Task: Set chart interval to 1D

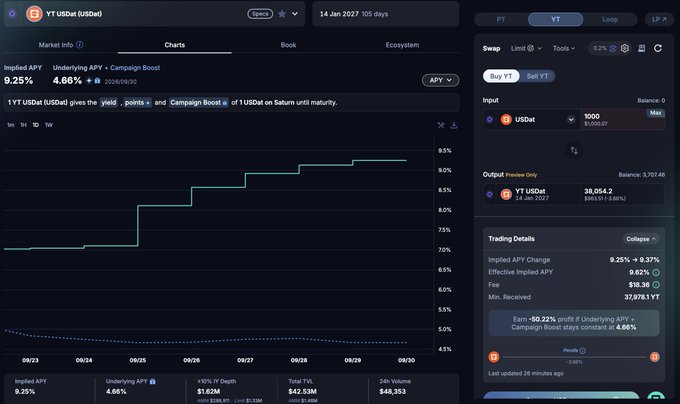Action: click(36, 125)
